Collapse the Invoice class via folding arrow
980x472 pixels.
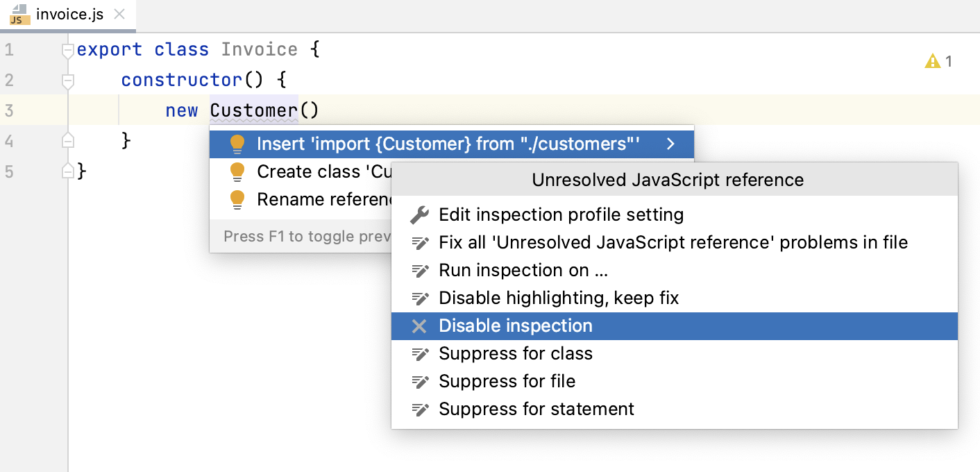point(67,50)
